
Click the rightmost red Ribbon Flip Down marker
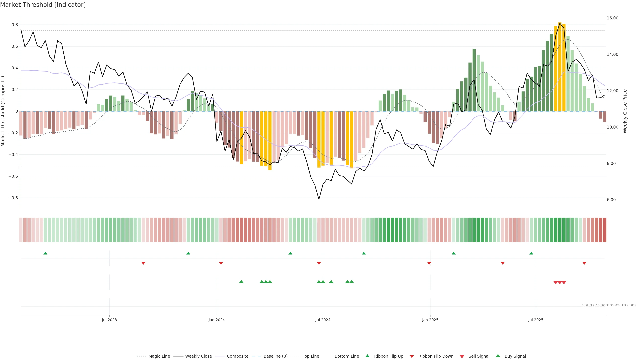(x=584, y=263)
